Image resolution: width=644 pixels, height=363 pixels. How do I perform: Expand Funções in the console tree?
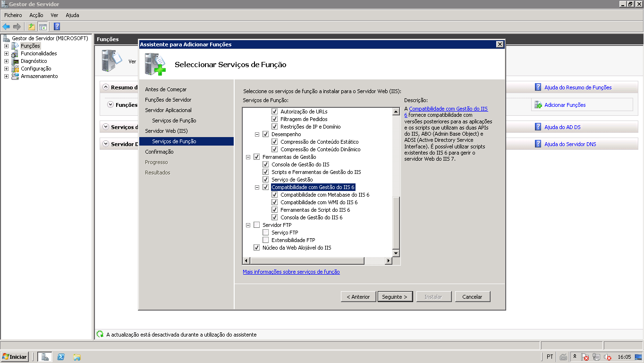6,46
